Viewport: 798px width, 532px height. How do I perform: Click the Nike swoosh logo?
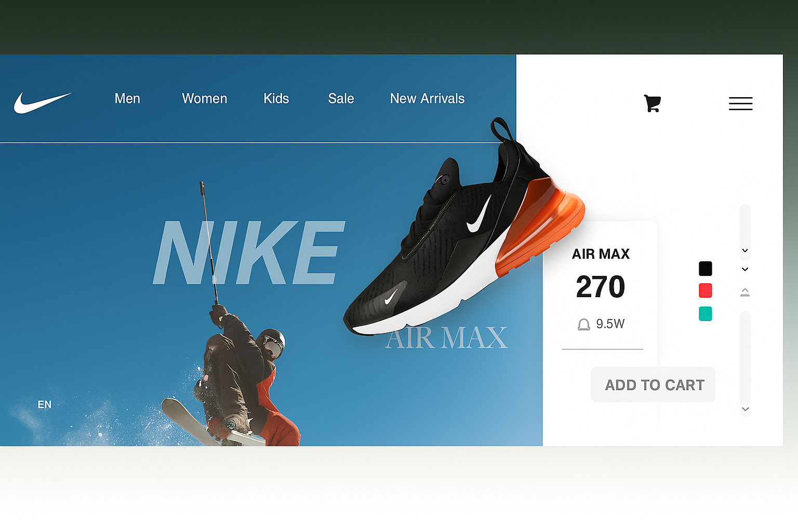[x=43, y=102]
